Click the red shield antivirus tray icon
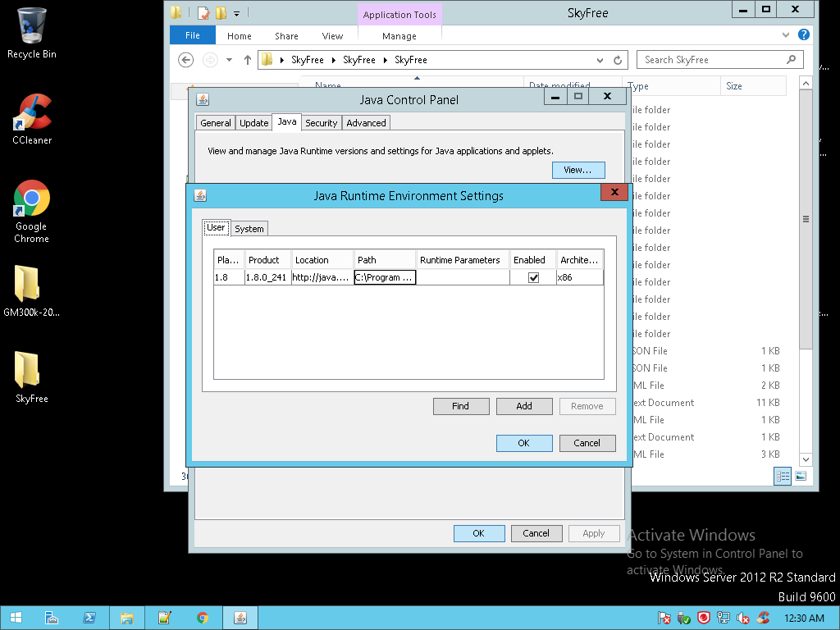 (703, 619)
